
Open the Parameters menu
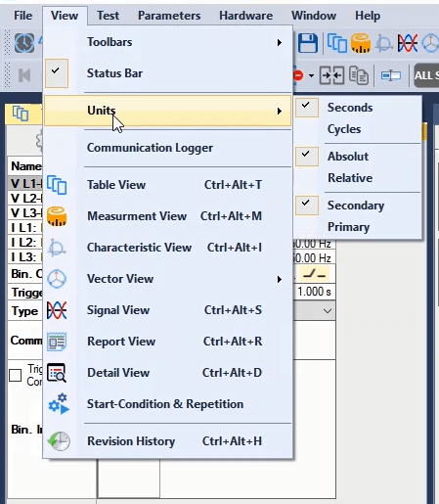pyautogui.click(x=169, y=16)
